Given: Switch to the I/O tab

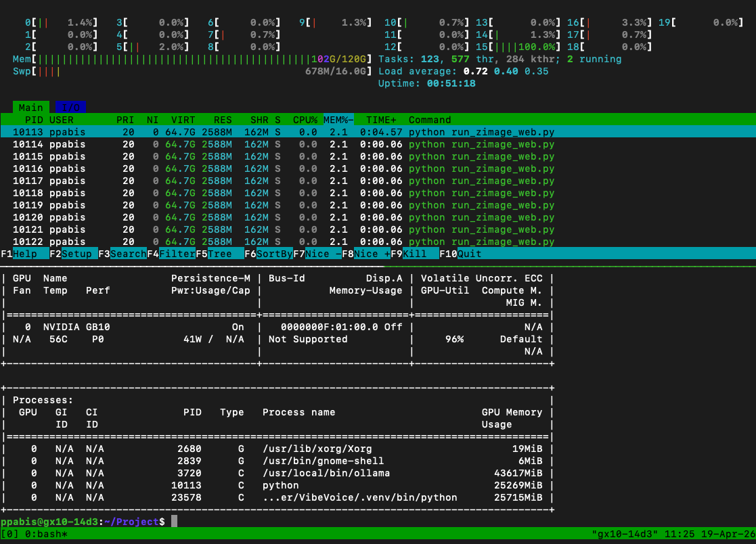Looking at the screenshot, I should pos(70,108).
